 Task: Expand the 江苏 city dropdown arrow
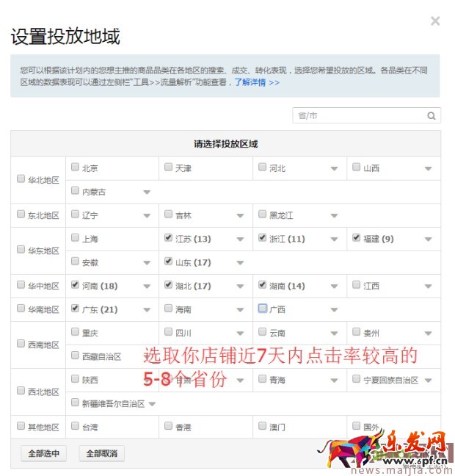point(240,239)
